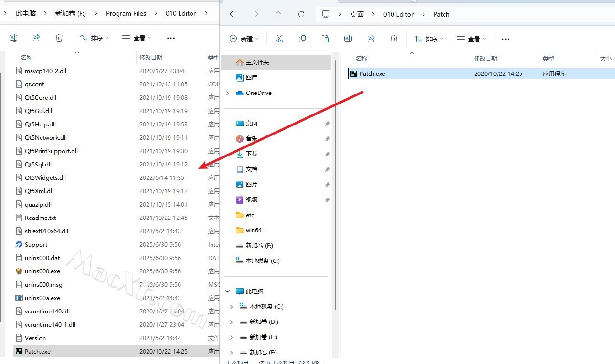Unpin 文档 using its pin icon
This screenshot has height=364, width=615.
[327, 169]
